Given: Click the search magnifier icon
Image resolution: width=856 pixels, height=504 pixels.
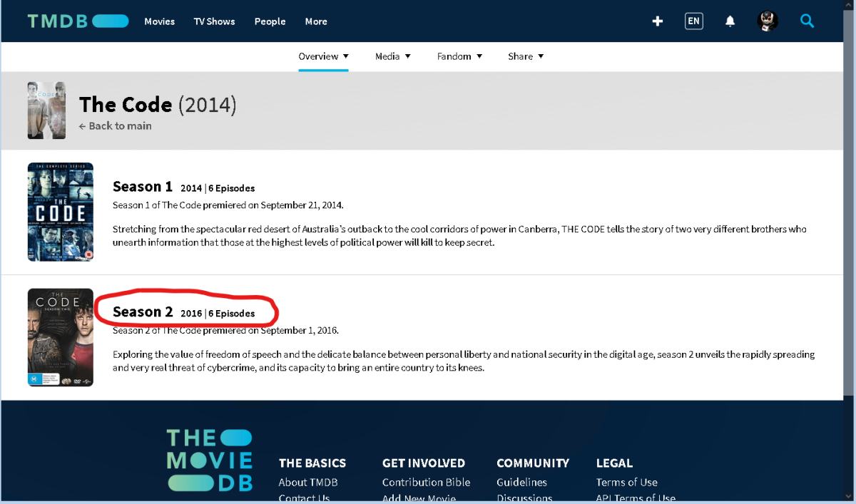Looking at the screenshot, I should 807,21.
